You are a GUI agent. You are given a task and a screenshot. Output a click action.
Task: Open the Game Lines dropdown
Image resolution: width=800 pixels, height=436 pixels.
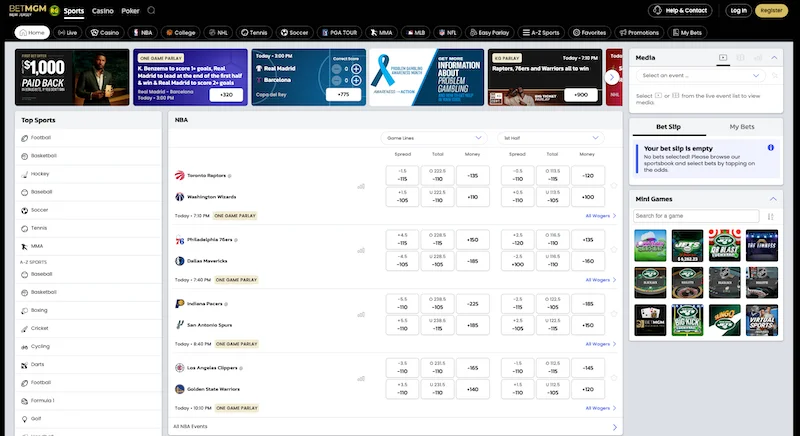point(435,137)
